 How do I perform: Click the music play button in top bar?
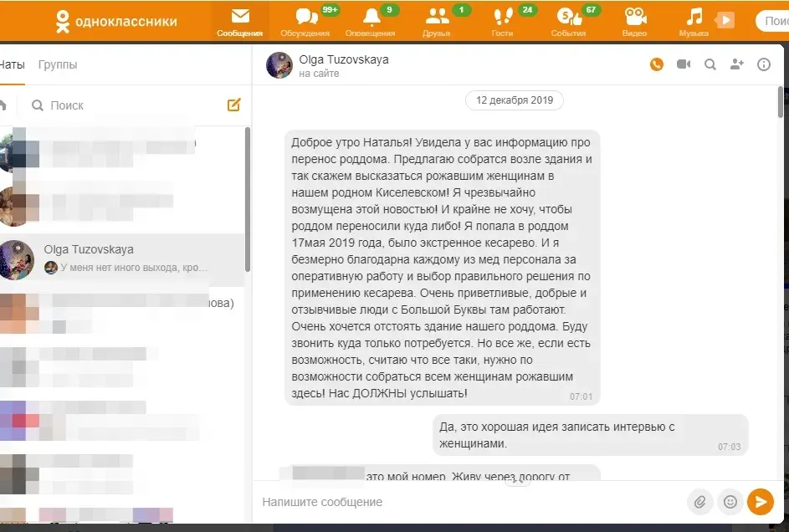click(725, 20)
